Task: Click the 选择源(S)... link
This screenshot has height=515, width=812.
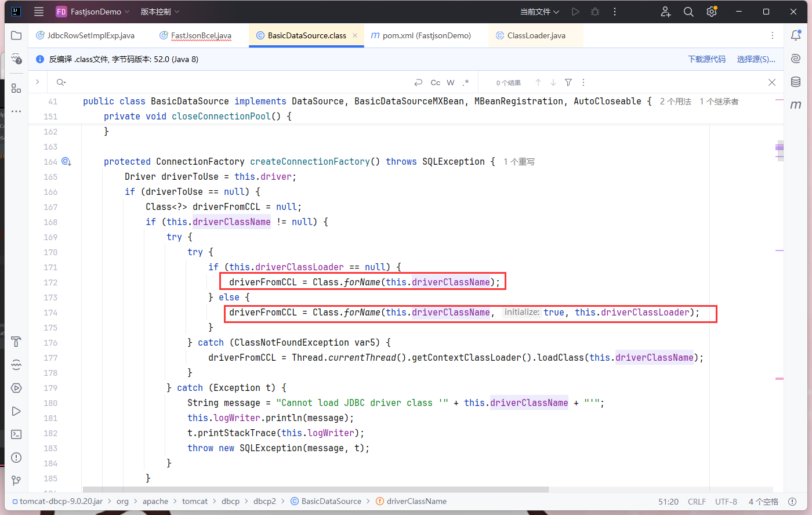Action: pos(756,59)
